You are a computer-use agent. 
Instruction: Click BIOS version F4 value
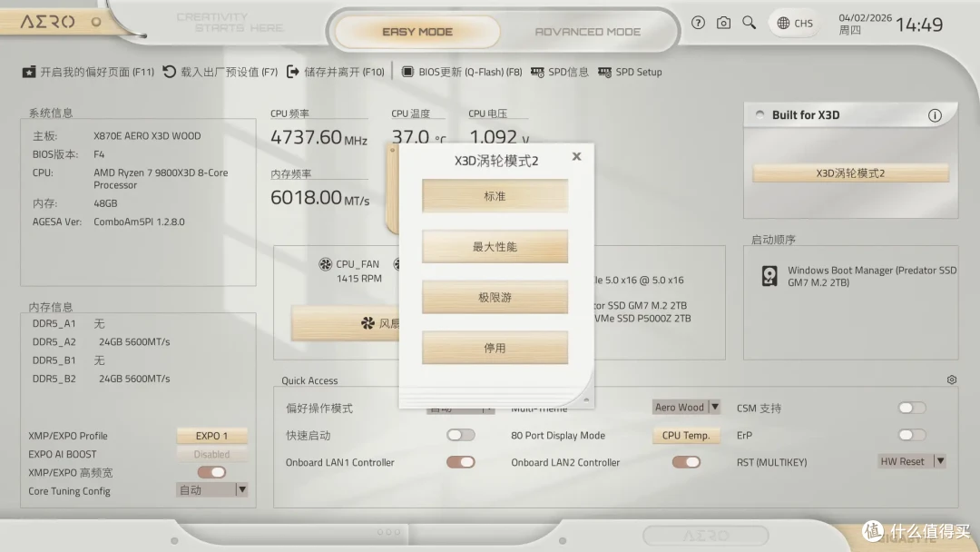click(99, 153)
